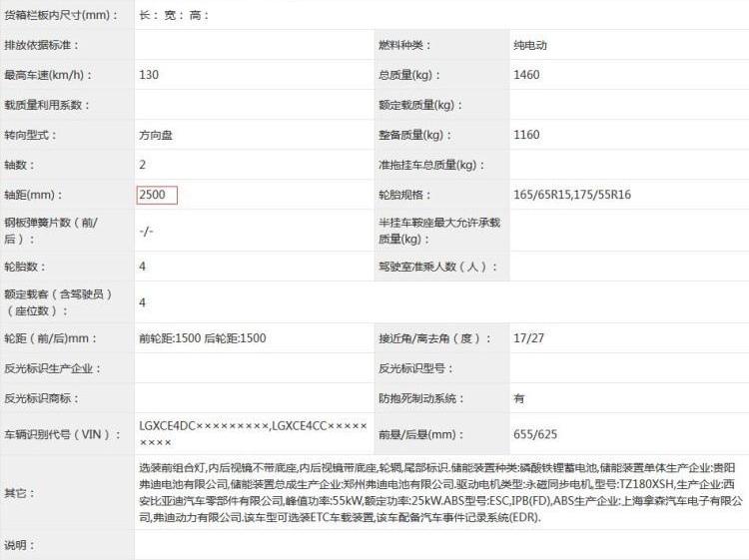The image size is (749, 560).
Task: Click the 准拖挂车总质量(kg) label
Action: [x=431, y=165]
